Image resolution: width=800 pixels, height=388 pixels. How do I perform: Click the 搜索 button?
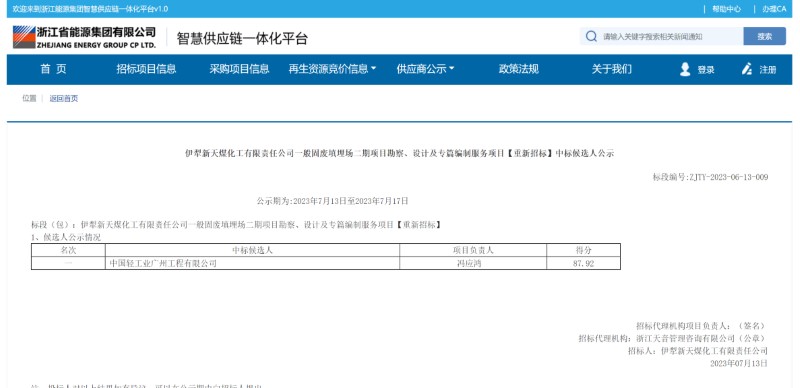click(x=764, y=37)
